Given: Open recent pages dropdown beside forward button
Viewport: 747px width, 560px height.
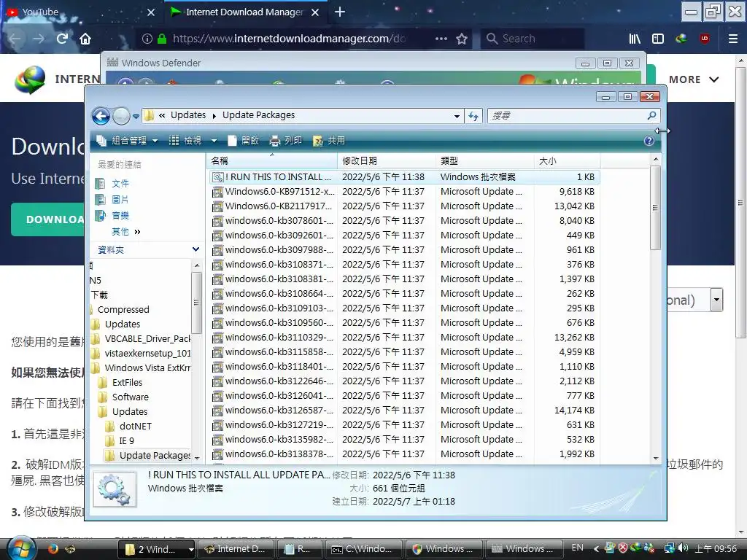Looking at the screenshot, I should (x=136, y=116).
